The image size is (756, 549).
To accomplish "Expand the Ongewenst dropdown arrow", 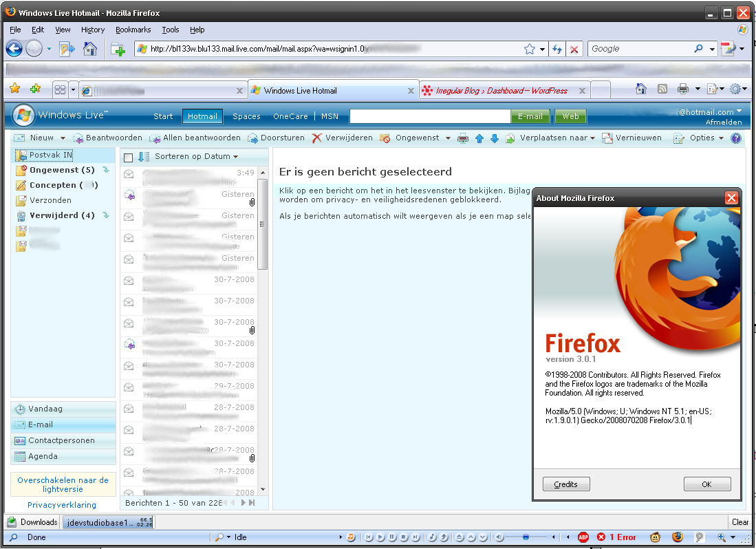I will point(448,138).
